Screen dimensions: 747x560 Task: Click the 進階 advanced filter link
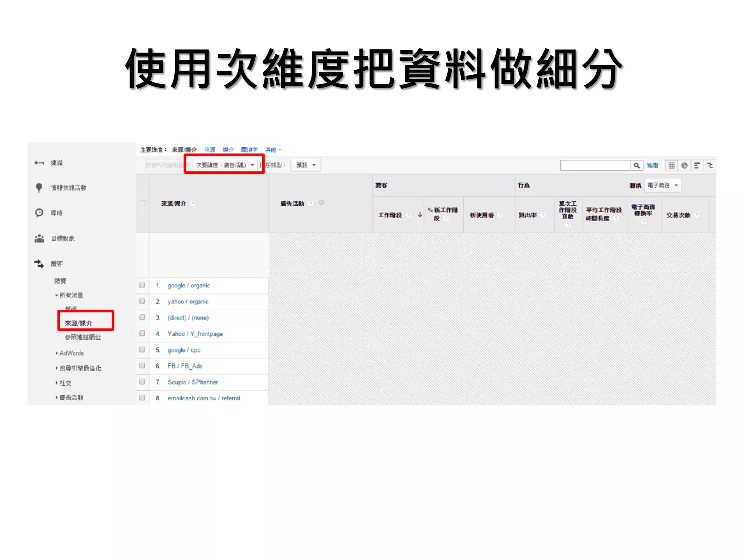[653, 166]
